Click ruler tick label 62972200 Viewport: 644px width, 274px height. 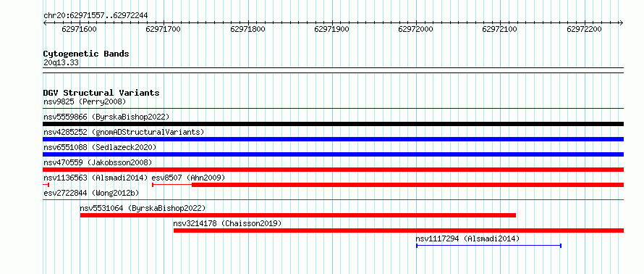[584, 29]
